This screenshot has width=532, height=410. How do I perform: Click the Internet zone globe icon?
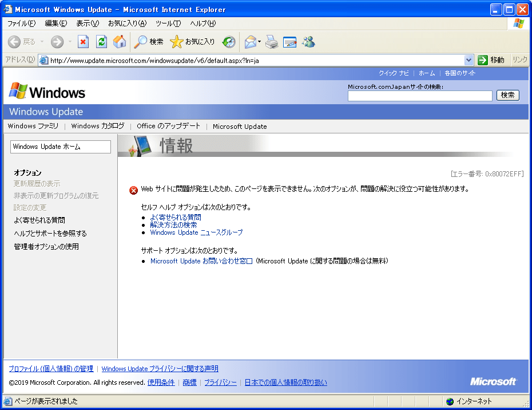tap(450, 401)
